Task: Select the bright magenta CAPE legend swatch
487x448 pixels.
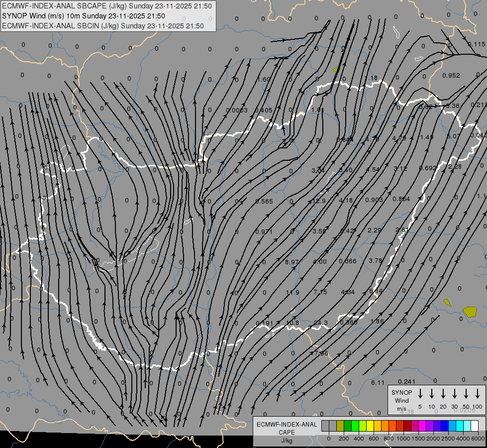Action: (x=422, y=426)
